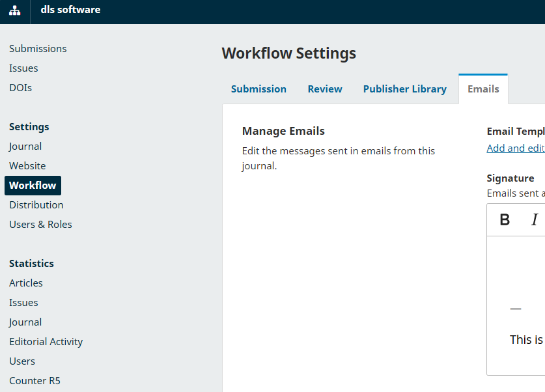Open Editorial Activity statistics

click(46, 342)
